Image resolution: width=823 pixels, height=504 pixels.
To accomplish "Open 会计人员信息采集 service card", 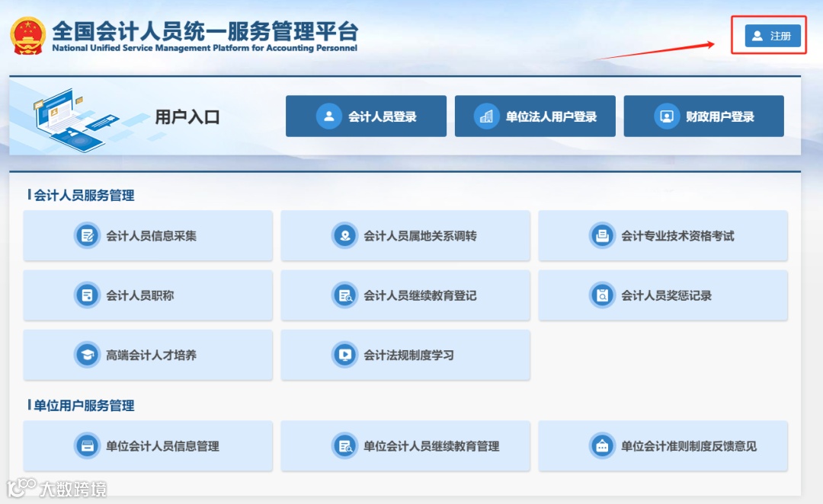I will click(x=148, y=235).
